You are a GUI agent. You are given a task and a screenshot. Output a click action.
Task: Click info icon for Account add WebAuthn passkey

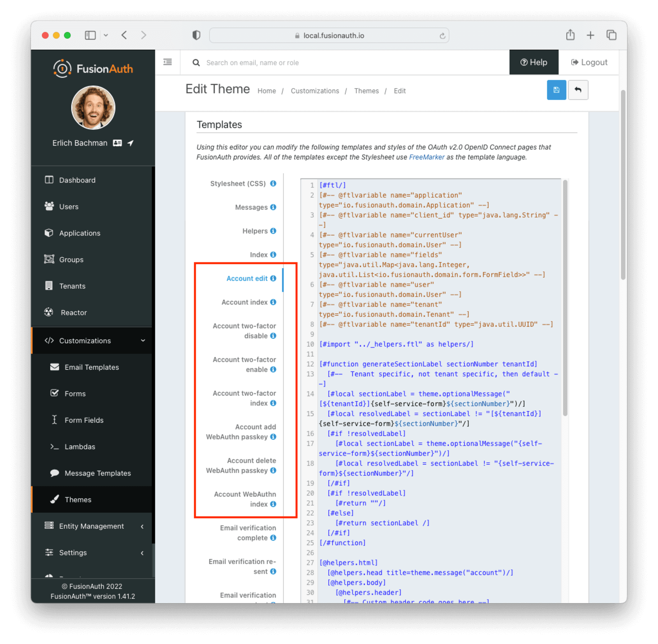tap(273, 437)
